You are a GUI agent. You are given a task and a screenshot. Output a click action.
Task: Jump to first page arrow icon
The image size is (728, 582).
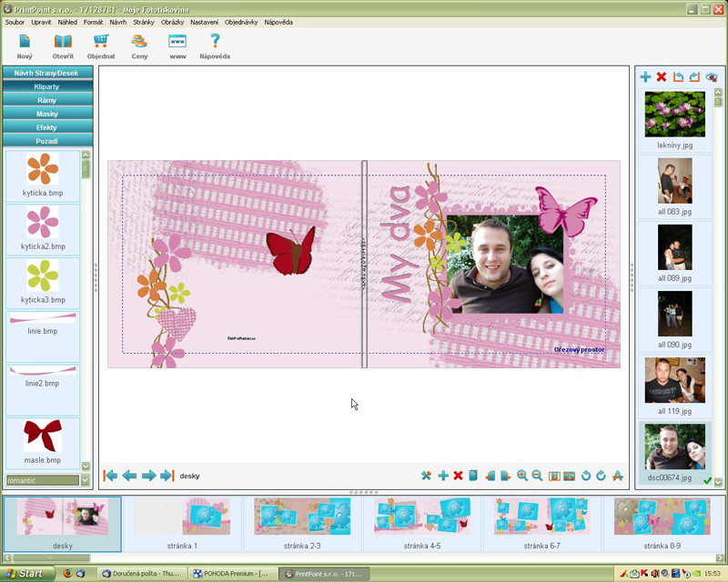pyautogui.click(x=110, y=476)
